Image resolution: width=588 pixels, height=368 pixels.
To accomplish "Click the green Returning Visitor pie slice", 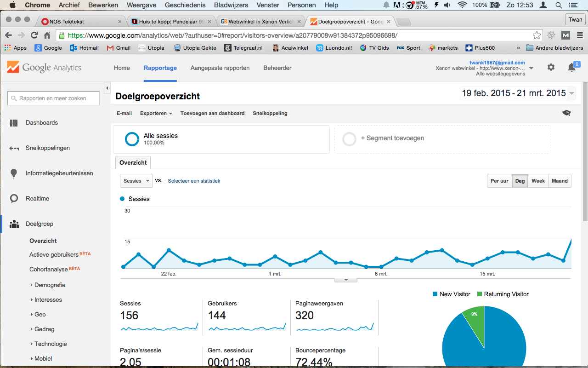I will click(475, 324).
